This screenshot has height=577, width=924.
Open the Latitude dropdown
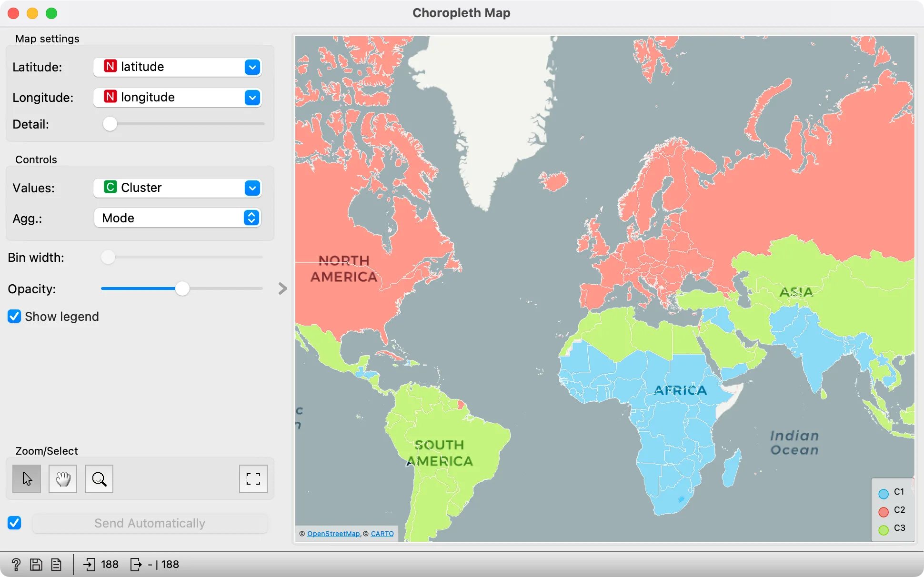pyautogui.click(x=177, y=67)
